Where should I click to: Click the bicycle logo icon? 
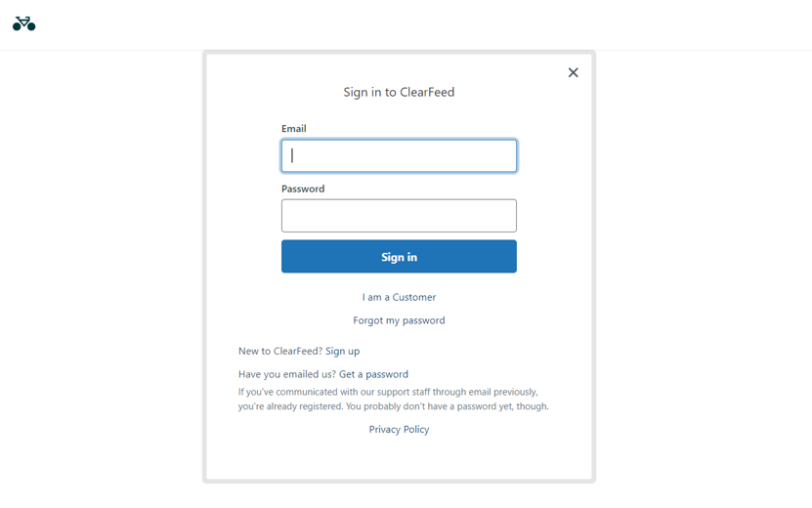pos(24,24)
